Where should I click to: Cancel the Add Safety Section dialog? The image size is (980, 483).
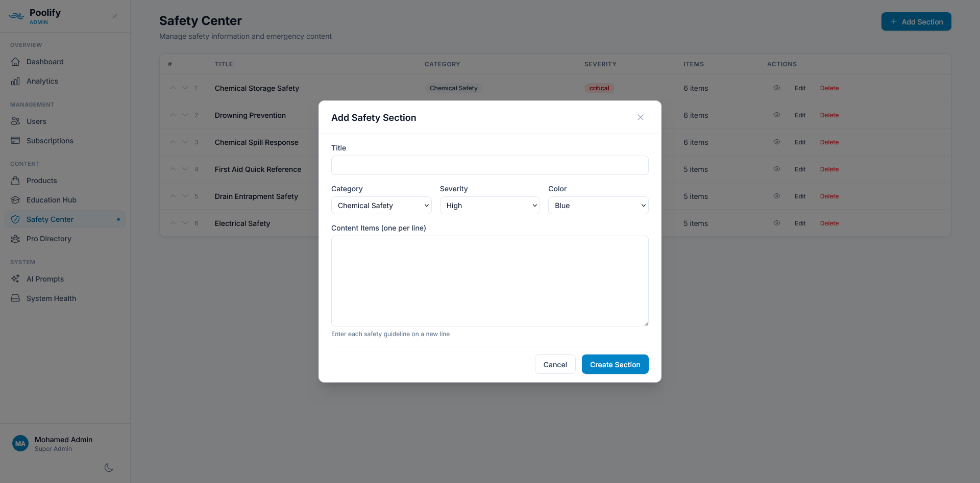(555, 365)
